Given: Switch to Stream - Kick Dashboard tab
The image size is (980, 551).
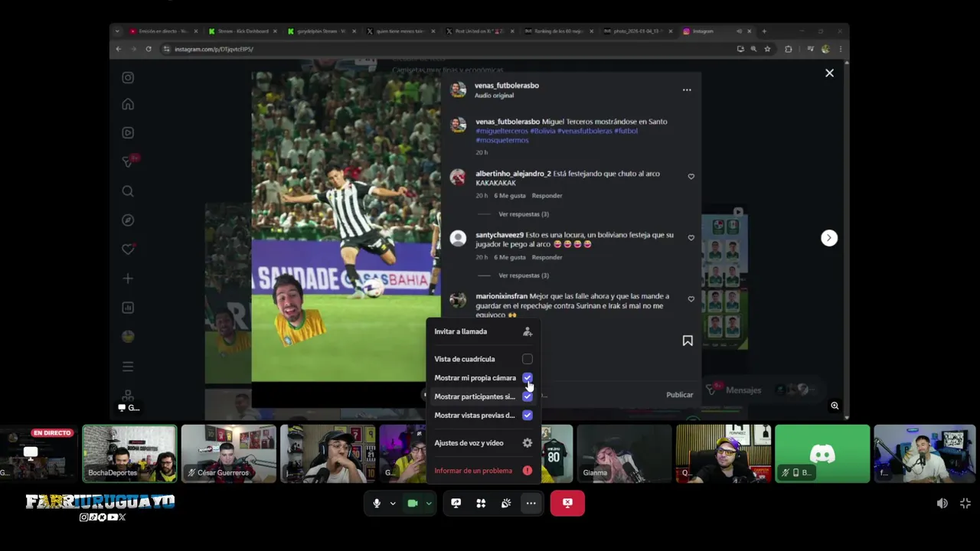Looking at the screenshot, I should coord(242,31).
